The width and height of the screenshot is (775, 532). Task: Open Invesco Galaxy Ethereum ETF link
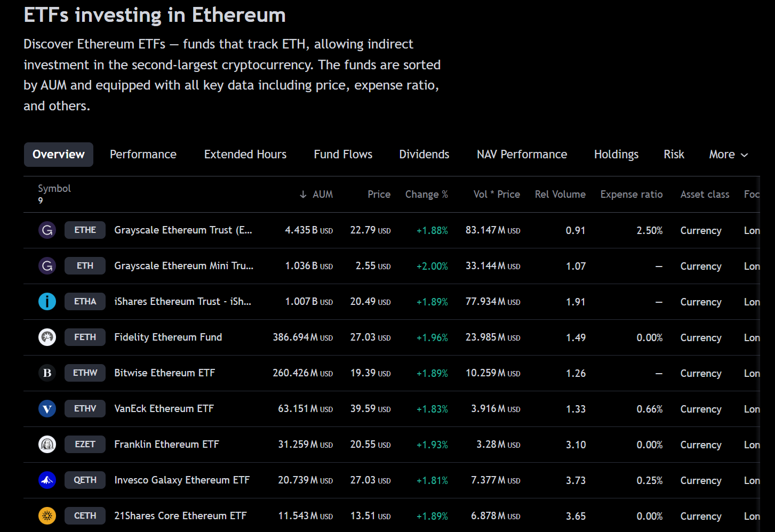(182, 480)
